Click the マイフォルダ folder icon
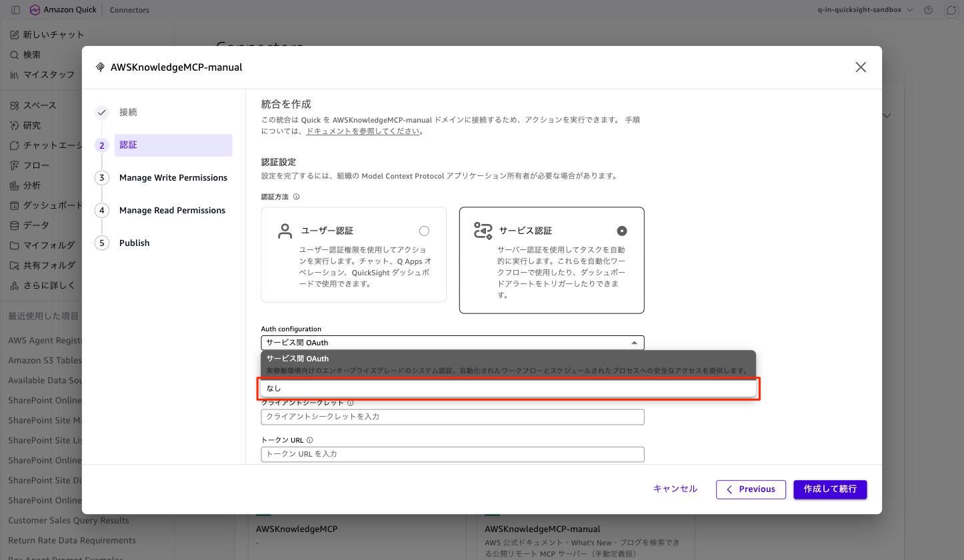 pyautogui.click(x=15, y=245)
